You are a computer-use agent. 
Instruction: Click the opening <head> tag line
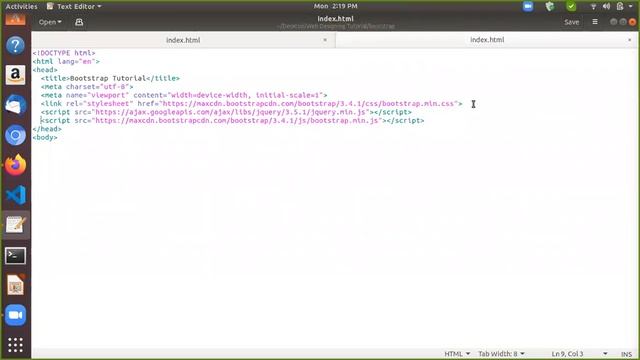pyautogui.click(x=45, y=70)
